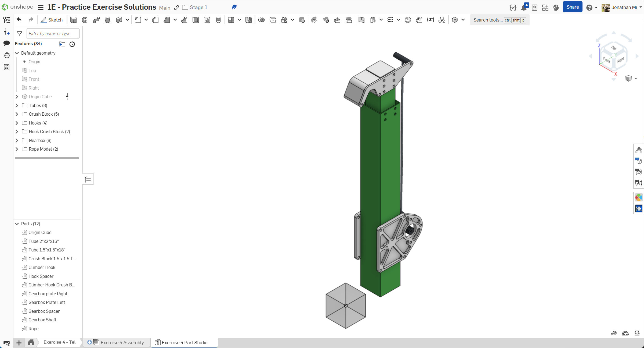Click the Fillet tool icon
Viewport: 644px width, 348px height.
(x=138, y=20)
